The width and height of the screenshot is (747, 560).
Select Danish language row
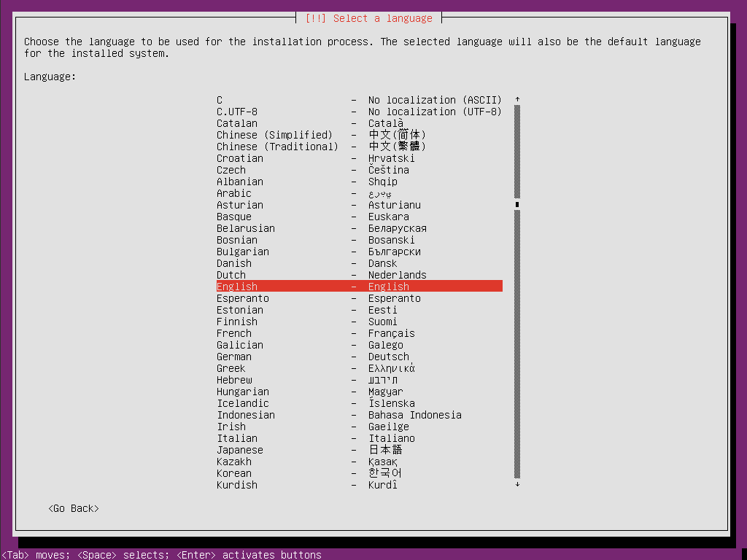[359, 263]
